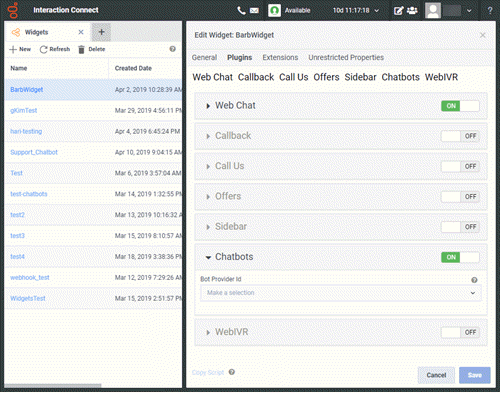Open the status time dropdown arrow

377,11
